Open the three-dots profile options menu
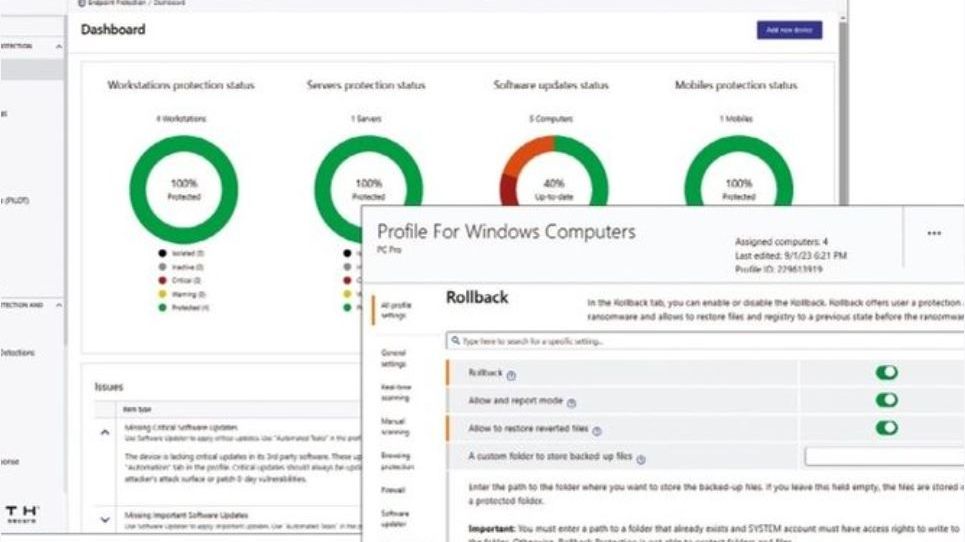The width and height of the screenshot is (965, 542). pyautogui.click(x=934, y=233)
